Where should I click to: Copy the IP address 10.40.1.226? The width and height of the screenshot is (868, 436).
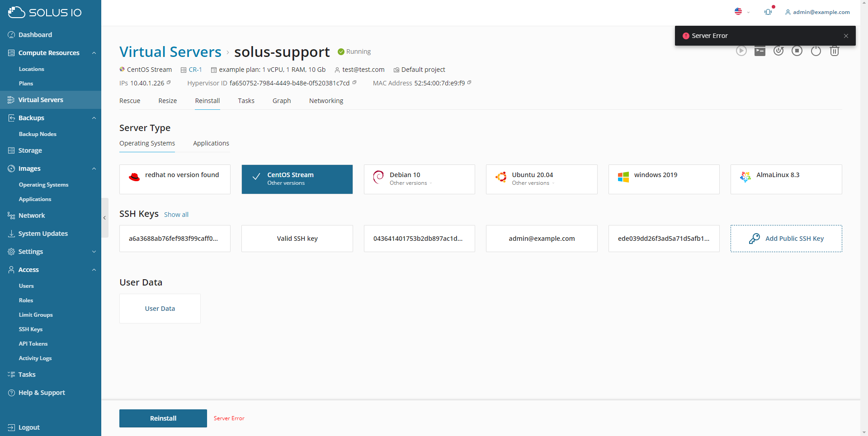click(169, 83)
